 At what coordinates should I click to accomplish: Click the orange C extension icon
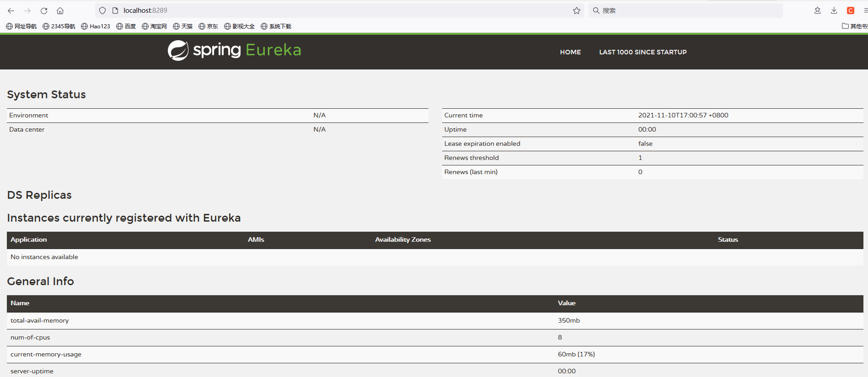pyautogui.click(x=851, y=11)
